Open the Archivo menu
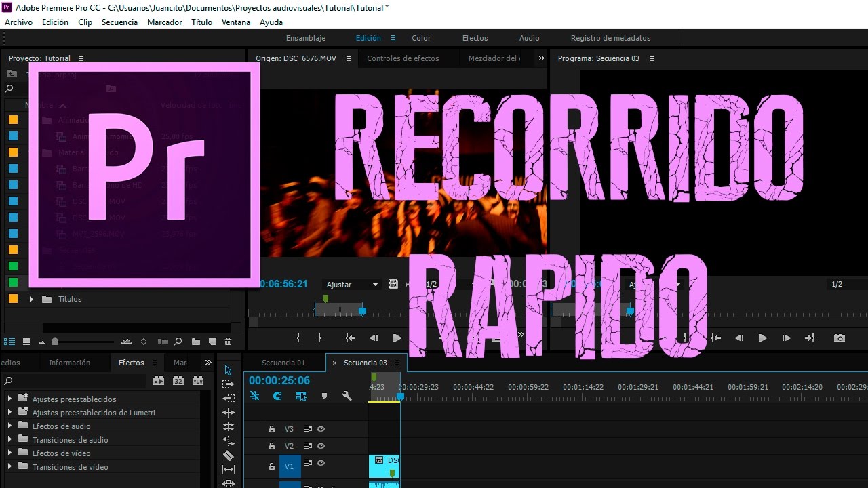This screenshot has width=868, height=488. tap(18, 22)
